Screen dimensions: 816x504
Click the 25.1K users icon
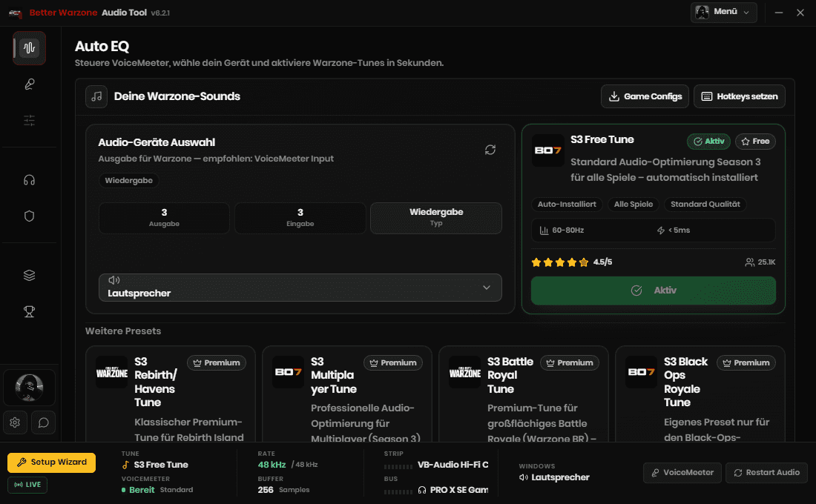coord(749,262)
